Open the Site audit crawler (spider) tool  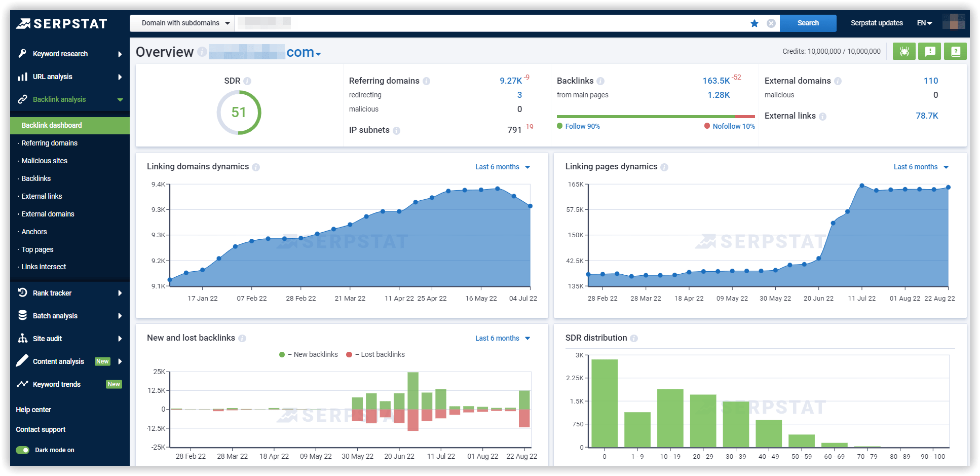(x=904, y=51)
